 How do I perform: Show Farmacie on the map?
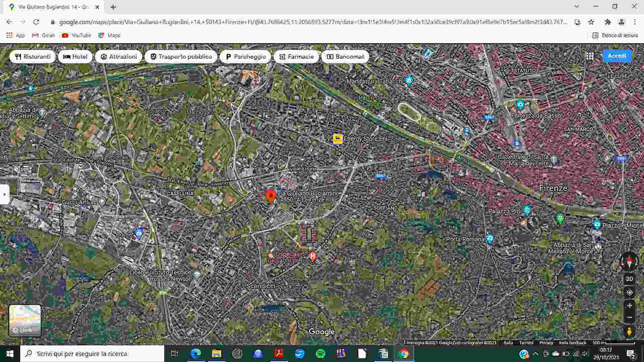coord(296,57)
